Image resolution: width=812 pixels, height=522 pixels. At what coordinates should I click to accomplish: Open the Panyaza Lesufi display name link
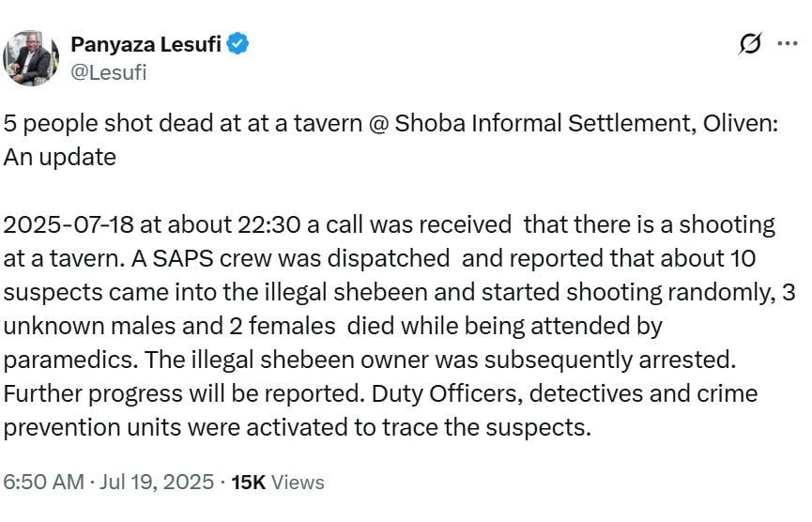[x=146, y=44]
